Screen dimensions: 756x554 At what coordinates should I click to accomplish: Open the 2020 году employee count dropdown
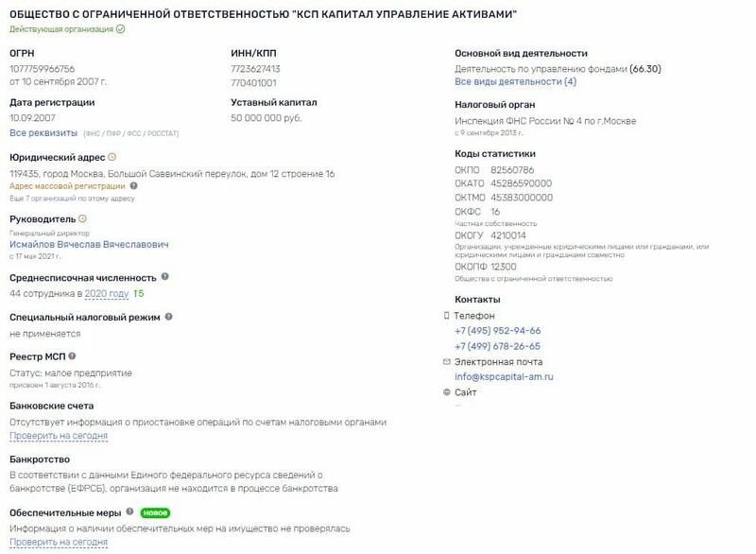coord(107,293)
